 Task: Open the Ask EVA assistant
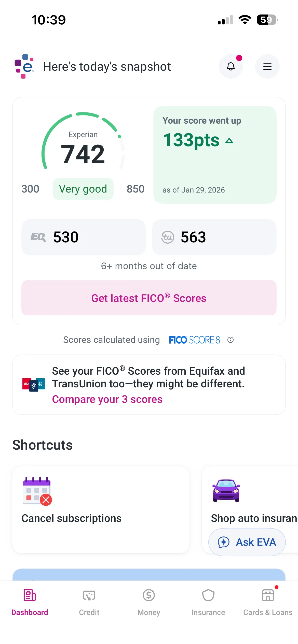point(247,542)
